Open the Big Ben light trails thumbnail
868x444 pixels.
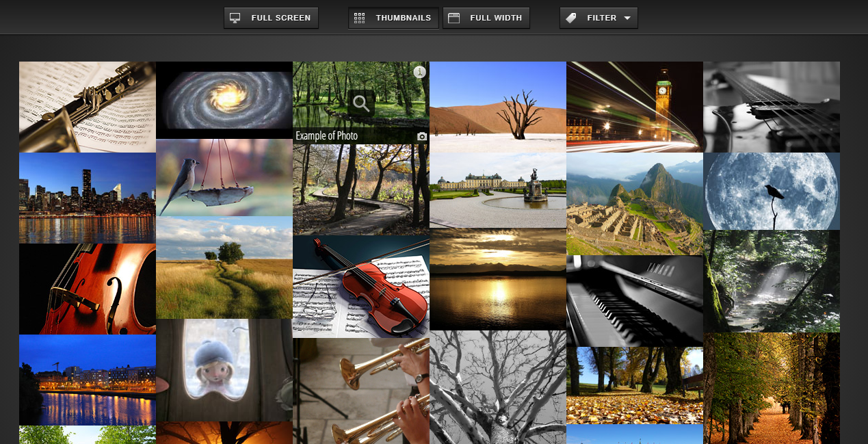coord(635,107)
